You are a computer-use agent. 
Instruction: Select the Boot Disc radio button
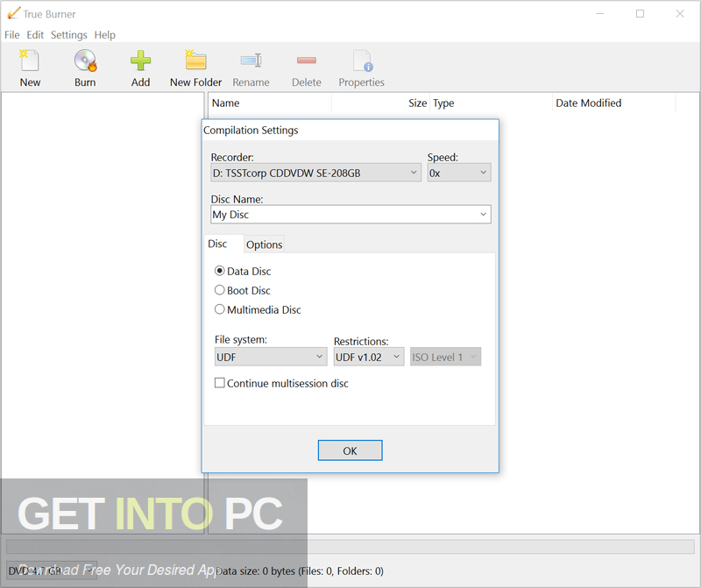click(220, 290)
